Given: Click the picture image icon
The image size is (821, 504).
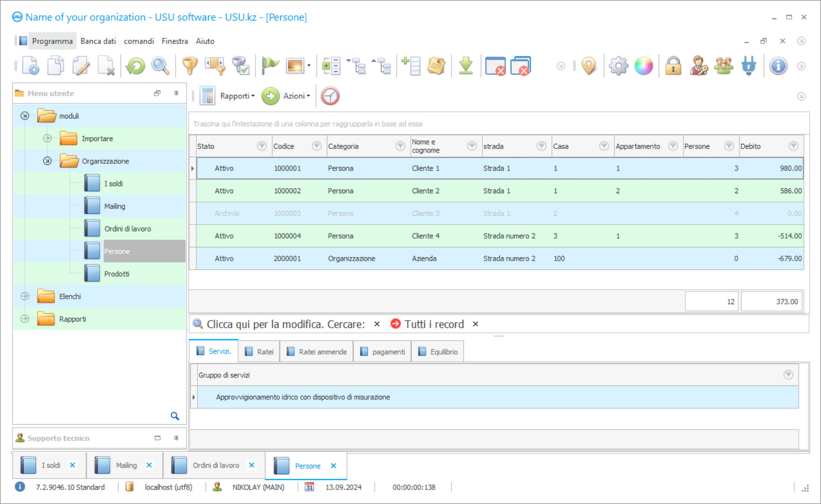Looking at the screenshot, I should (x=295, y=66).
